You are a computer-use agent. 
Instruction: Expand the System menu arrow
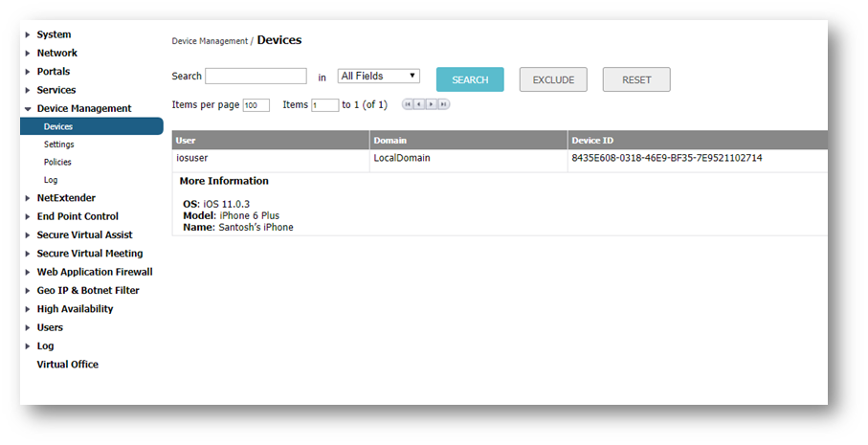pos(28,35)
